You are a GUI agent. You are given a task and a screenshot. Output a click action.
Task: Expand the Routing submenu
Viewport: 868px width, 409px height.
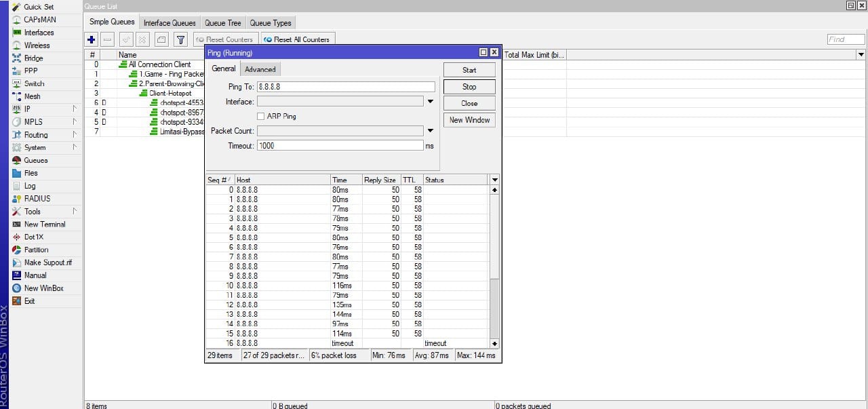[x=74, y=134]
